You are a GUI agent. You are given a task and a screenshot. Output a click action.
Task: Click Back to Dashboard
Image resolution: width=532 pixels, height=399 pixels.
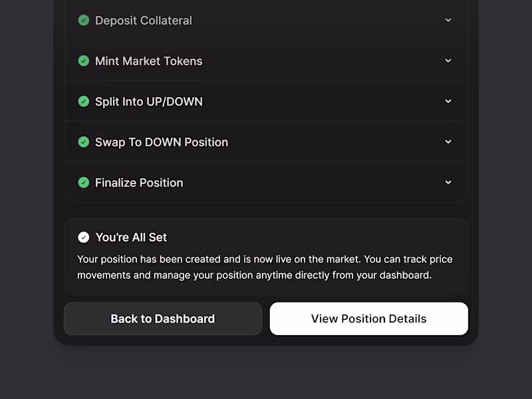(x=162, y=319)
